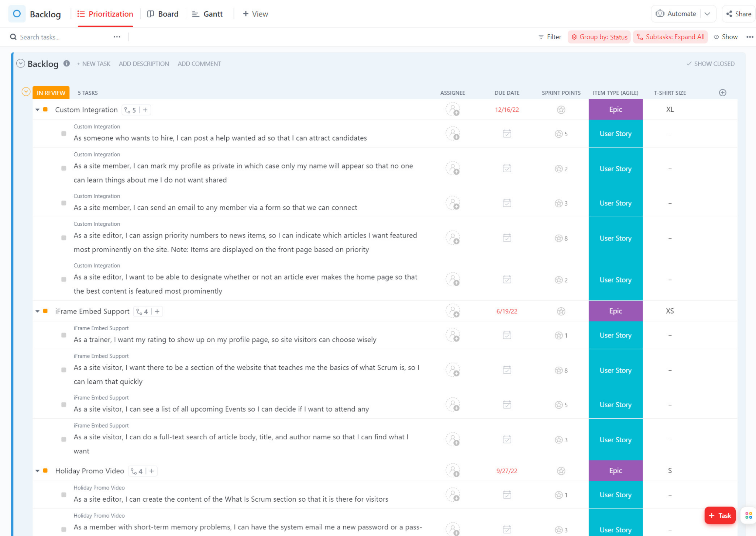This screenshot has height=536, width=756.
Task: Switch to the Board tab
Action: click(x=163, y=14)
